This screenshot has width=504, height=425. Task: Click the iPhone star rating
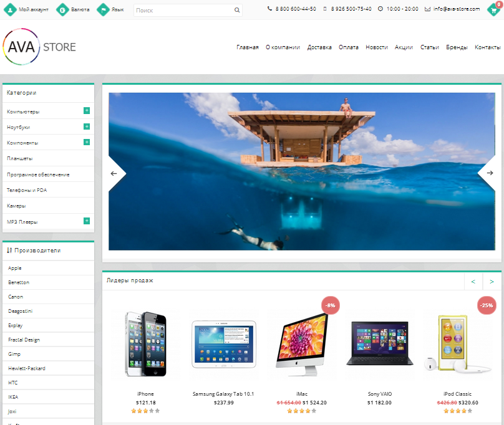click(145, 411)
